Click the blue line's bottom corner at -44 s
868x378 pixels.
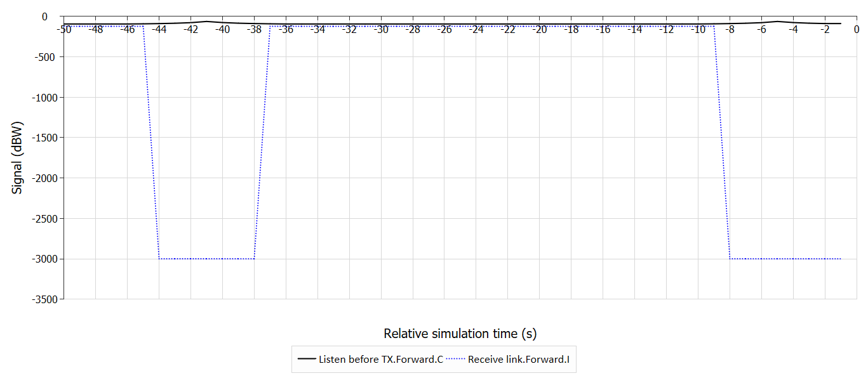point(159,259)
